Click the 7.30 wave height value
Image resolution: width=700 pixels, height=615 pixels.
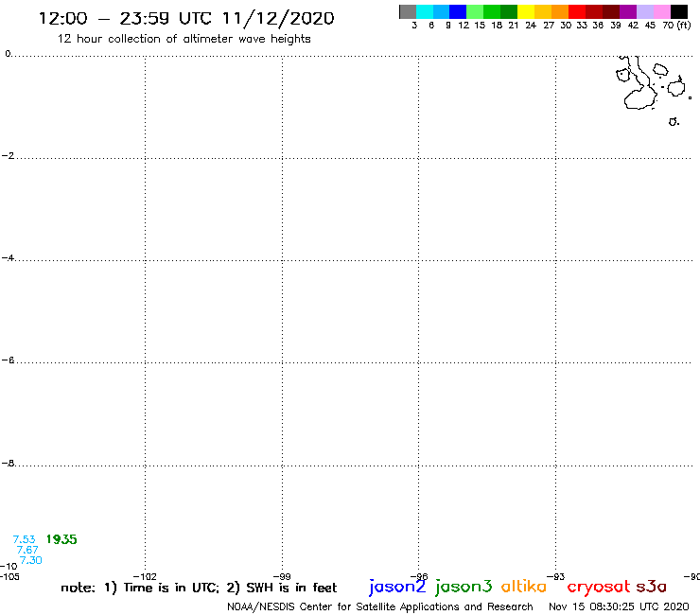pyautogui.click(x=31, y=560)
